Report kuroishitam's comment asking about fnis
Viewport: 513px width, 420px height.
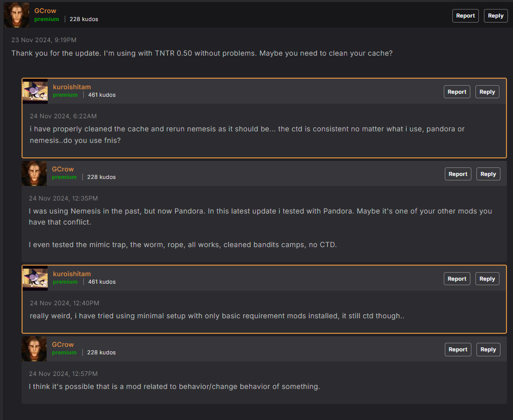pos(457,92)
